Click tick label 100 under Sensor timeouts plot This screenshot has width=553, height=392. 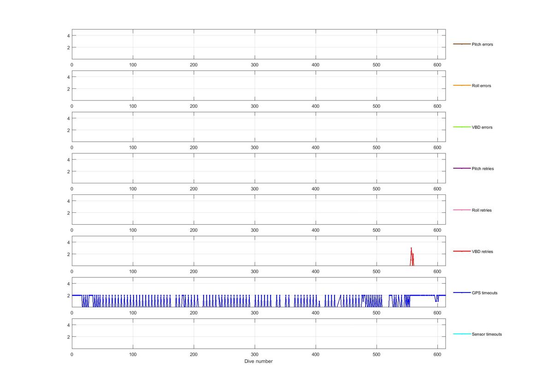coord(133,355)
